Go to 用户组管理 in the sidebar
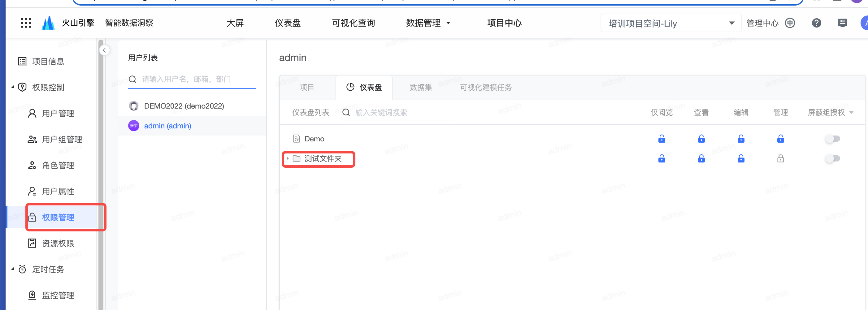Screen dimensions: 868x310 [x=62, y=139]
